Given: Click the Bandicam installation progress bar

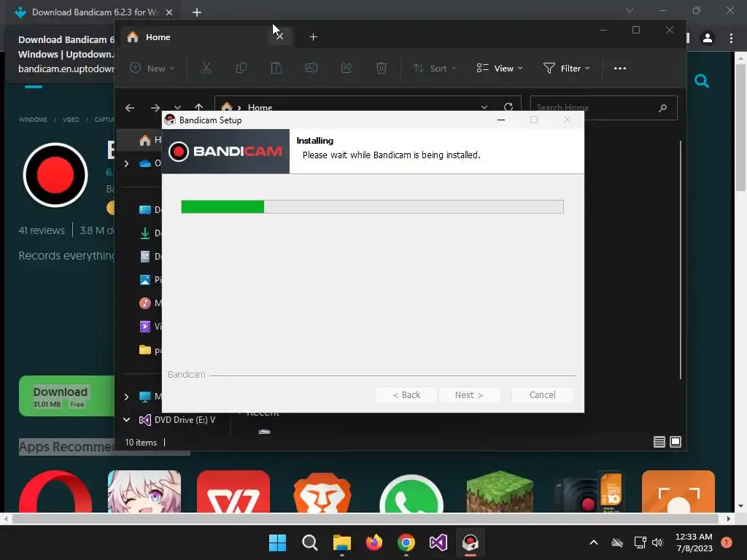Looking at the screenshot, I should pos(372,206).
